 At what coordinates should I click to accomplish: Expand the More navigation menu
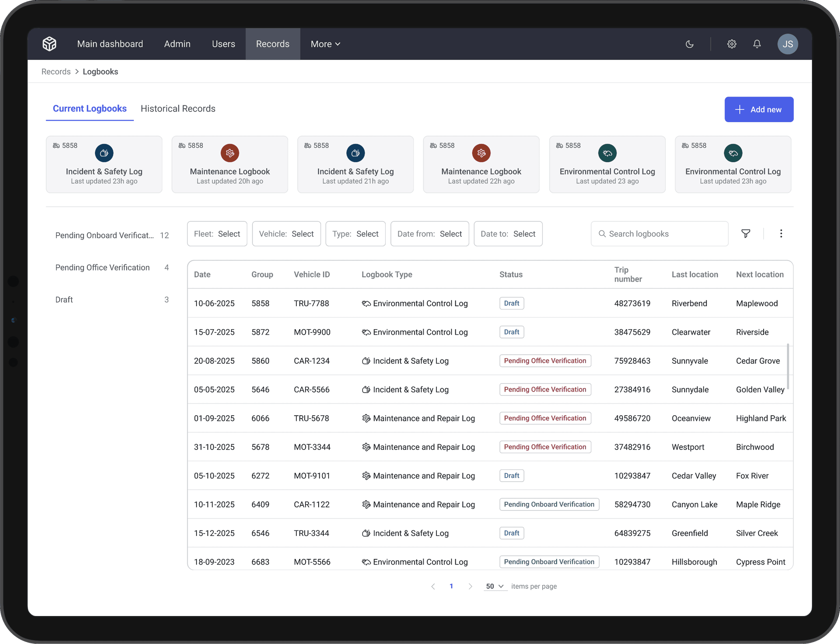(x=325, y=44)
